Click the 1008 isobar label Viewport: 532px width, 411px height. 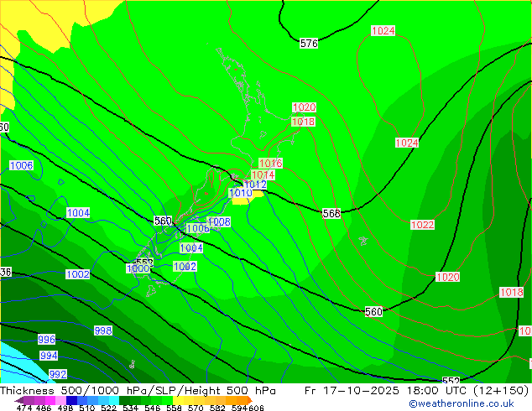coord(219,221)
